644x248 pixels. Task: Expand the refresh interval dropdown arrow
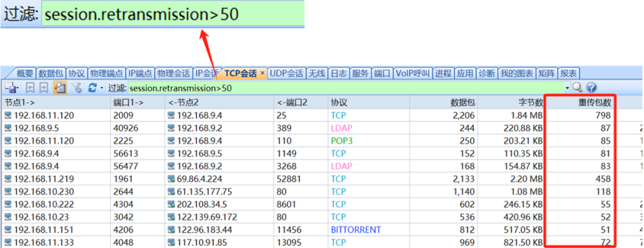pyautogui.click(x=102, y=88)
